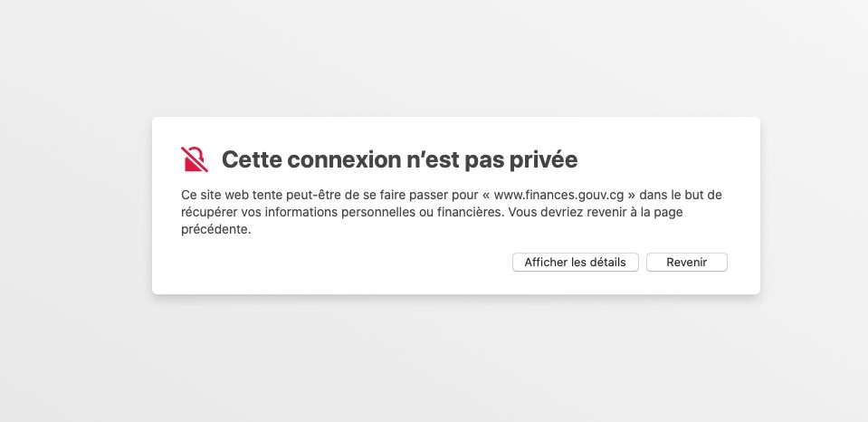Image resolution: width=868 pixels, height=422 pixels.
Task: Click the crossed-out lock warning icon
Action: pyautogui.click(x=194, y=159)
